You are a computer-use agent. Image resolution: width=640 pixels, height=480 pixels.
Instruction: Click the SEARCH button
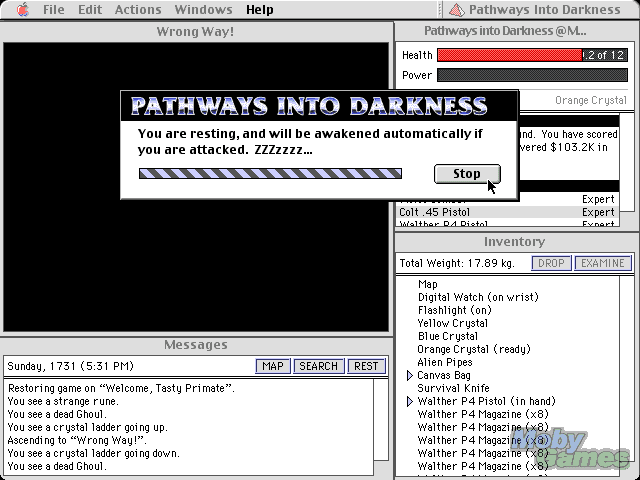(318, 366)
